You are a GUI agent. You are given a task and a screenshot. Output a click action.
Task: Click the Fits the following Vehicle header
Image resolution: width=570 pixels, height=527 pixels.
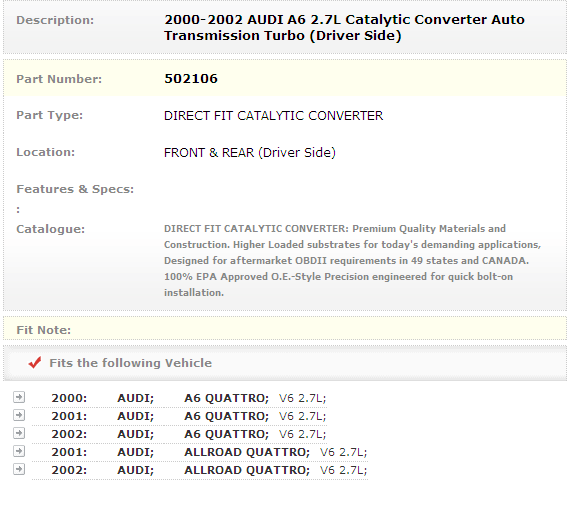(x=131, y=363)
